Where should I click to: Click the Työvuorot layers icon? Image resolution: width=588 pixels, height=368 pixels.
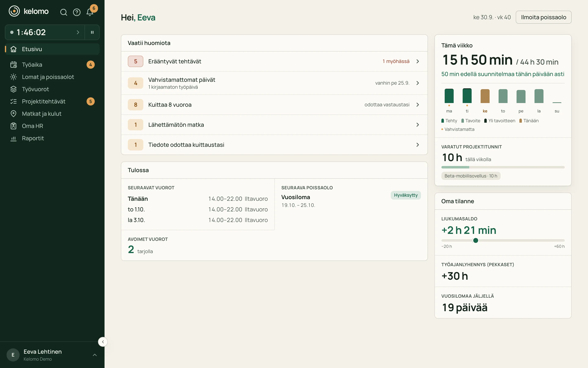coord(14,89)
